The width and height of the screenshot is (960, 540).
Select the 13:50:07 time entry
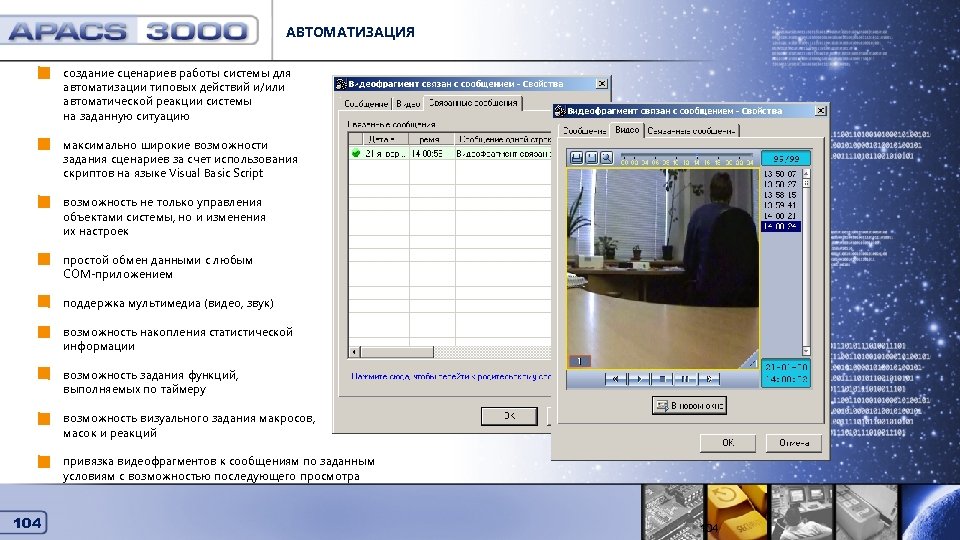pyautogui.click(x=780, y=174)
